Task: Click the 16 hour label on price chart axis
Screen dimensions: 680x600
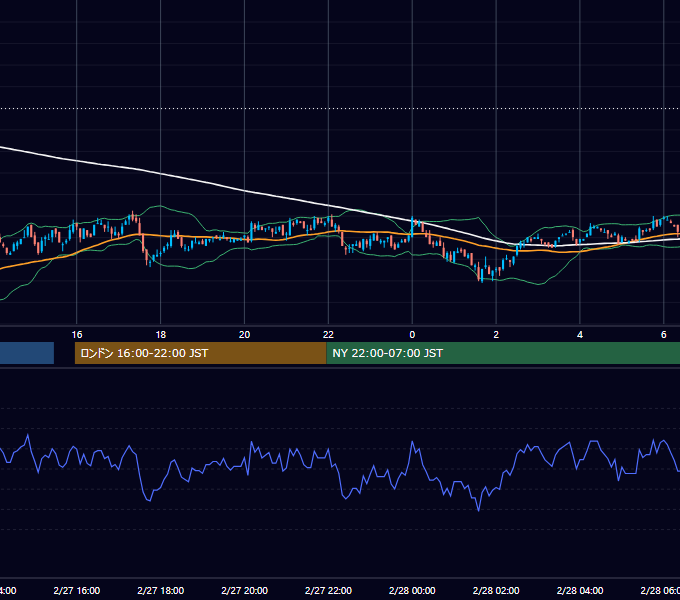Action: pyautogui.click(x=77, y=334)
